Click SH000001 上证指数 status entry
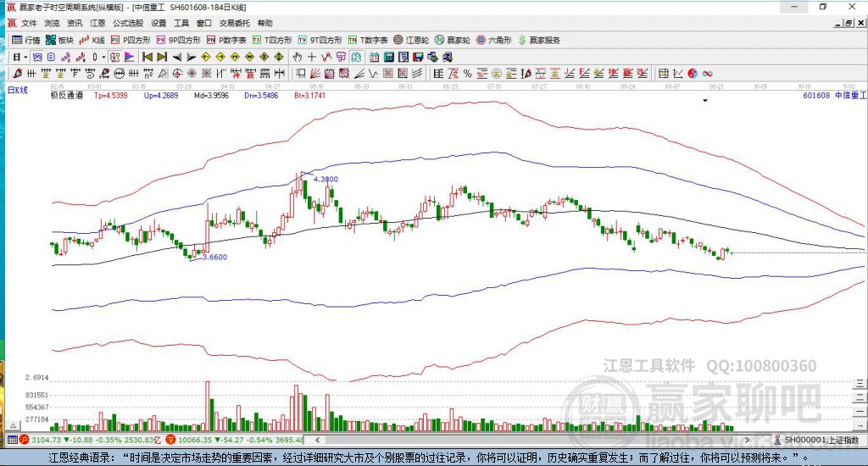868x466 pixels. coord(821,440)
